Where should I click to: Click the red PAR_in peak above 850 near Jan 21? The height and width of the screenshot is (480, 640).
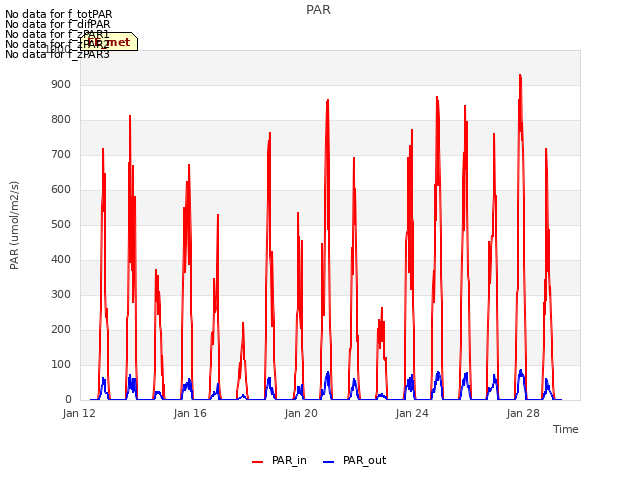[327, 100]
